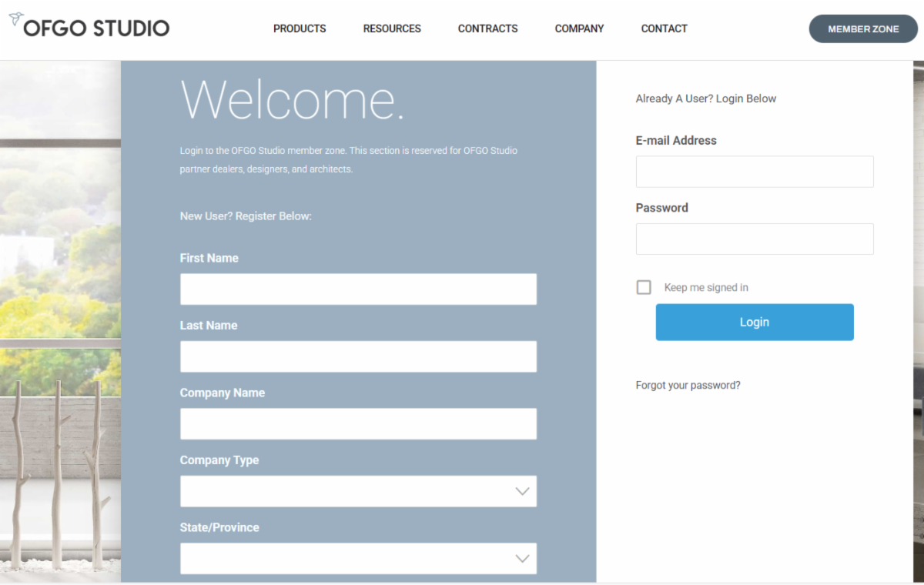Click the 'E-mail Address' field label
The width and height of the screenshot is (924, 585).
point(676,141)
